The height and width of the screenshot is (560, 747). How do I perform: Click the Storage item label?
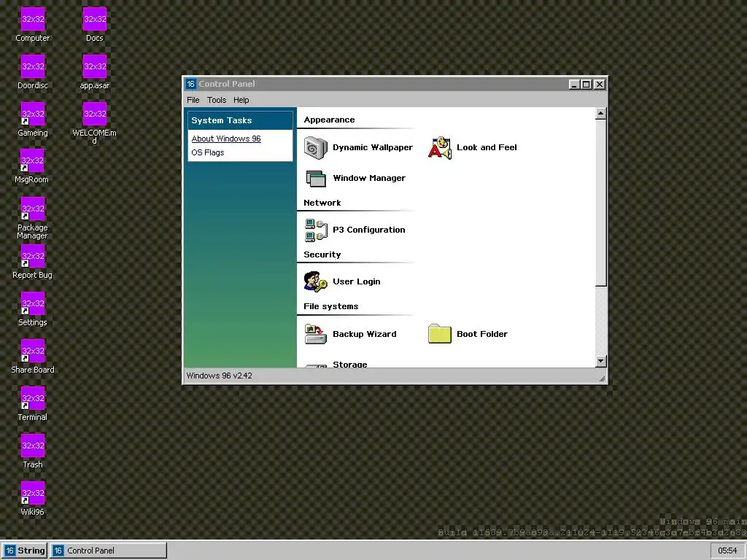click(x=349, y=365)
